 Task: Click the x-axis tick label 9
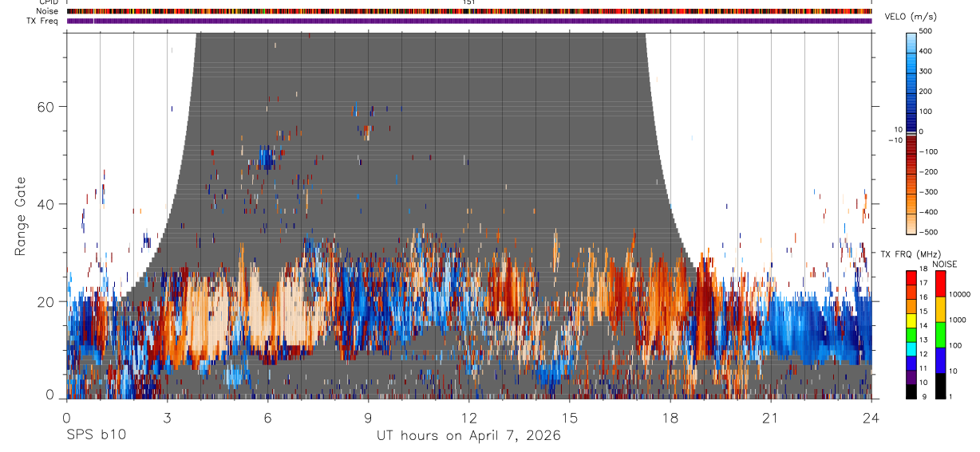(x=368, y=417)
